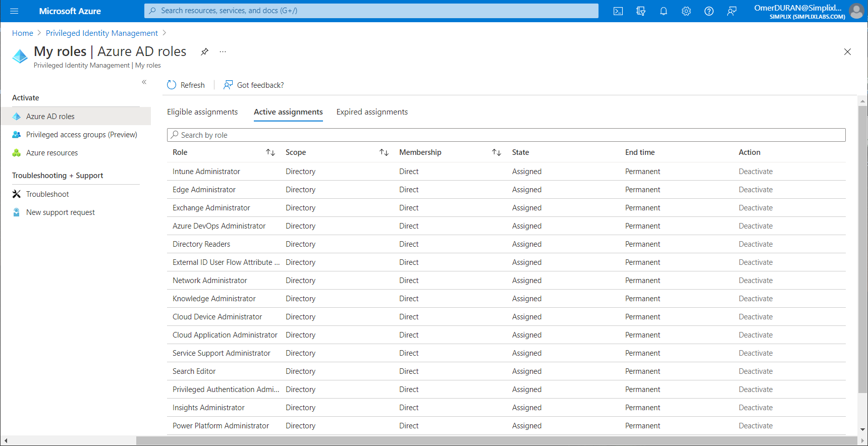This screenshot has width=868, height=446.
Task: Deactivate the Power Platform Administrator role
Action: click(x=755, y=426)
